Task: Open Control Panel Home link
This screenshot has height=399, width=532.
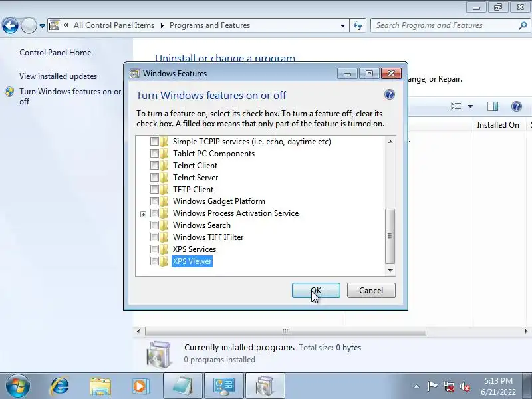Action: click(55, 53)
